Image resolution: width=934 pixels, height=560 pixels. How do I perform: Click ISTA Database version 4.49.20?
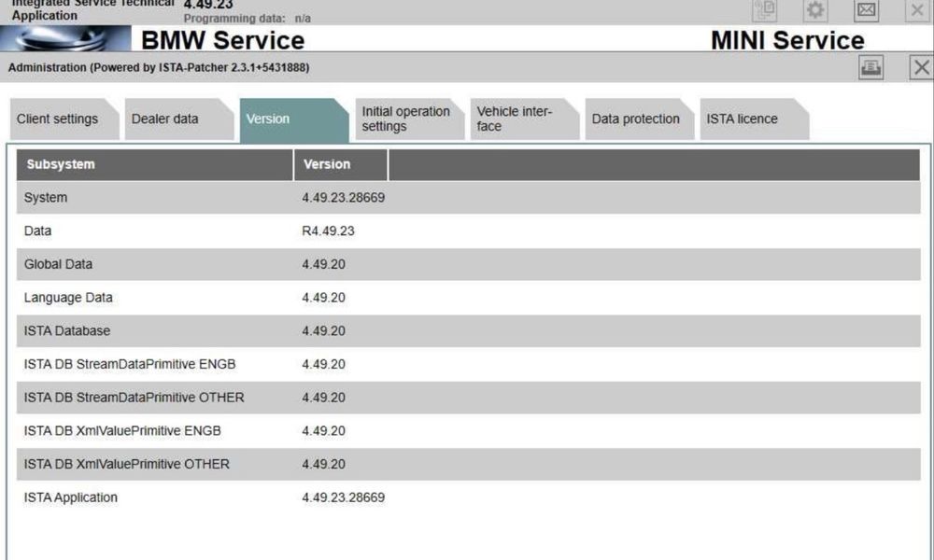coord(323,331)
